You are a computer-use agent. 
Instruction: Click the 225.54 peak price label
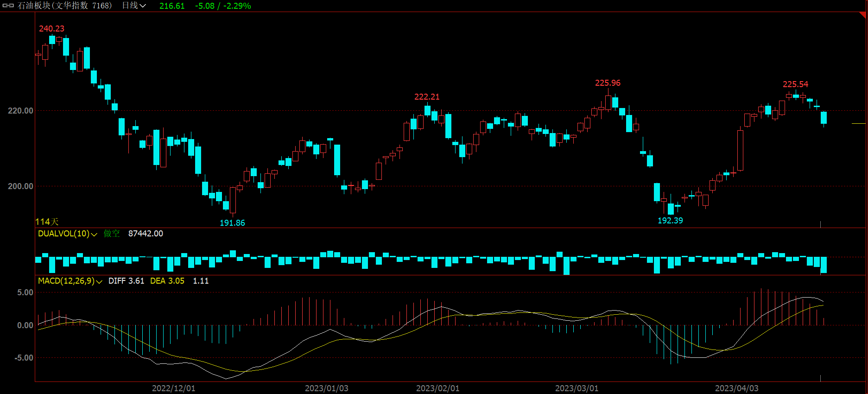tap(795, 84)
